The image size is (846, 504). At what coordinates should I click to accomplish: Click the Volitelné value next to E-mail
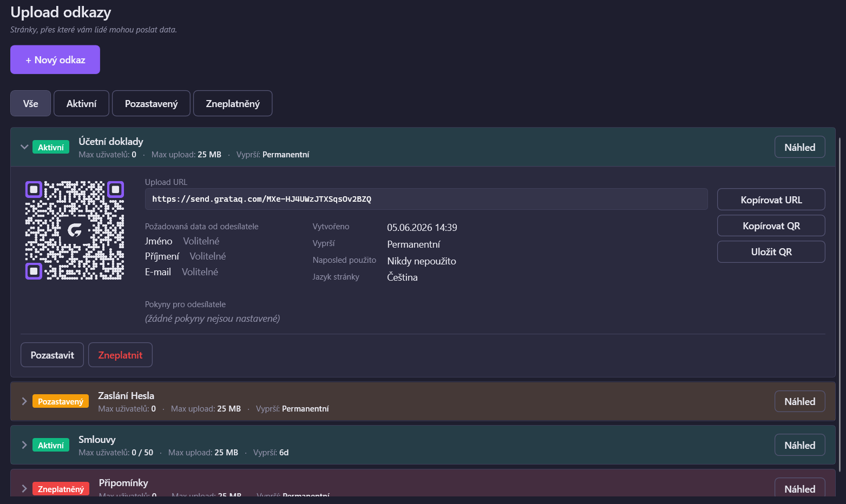[200, 271]
